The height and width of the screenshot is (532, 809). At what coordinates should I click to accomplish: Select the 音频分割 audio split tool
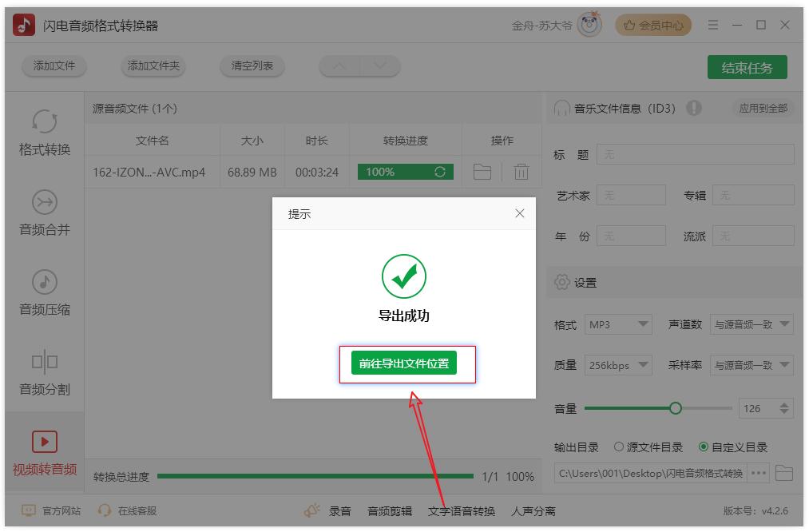pos(45,372)
